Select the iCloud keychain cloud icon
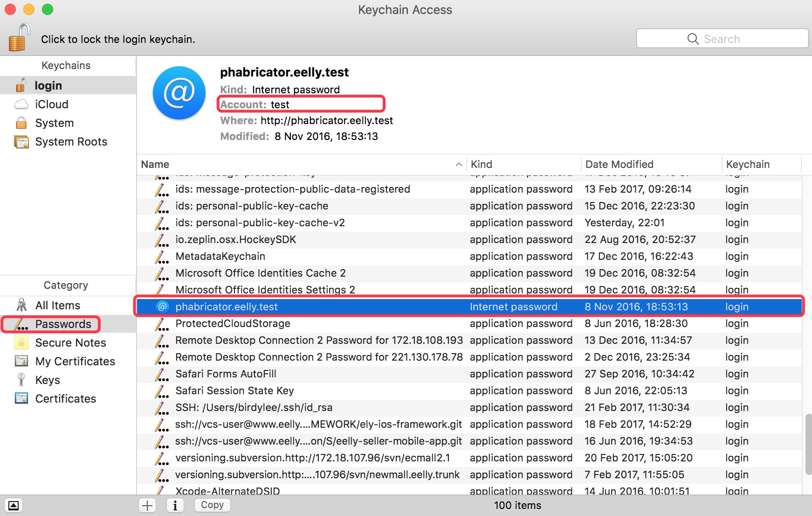 (x=21, y=104)
